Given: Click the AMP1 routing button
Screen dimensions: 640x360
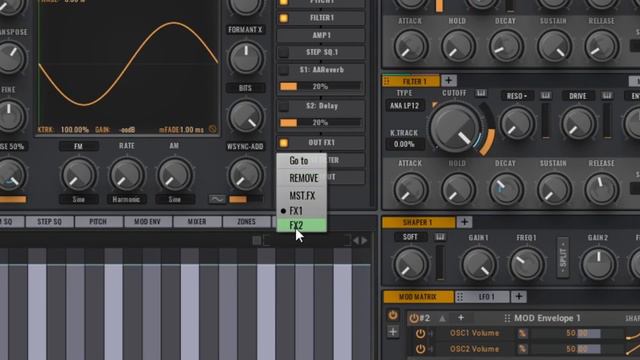Looking at the screenshot, I should coord(321,36).
